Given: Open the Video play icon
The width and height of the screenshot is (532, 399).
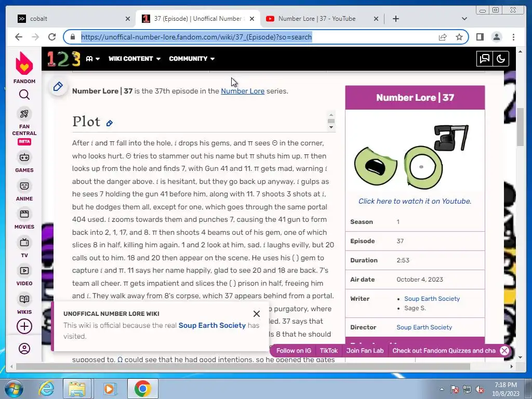Looking at the screenshot, I should [x=24, y=271].
